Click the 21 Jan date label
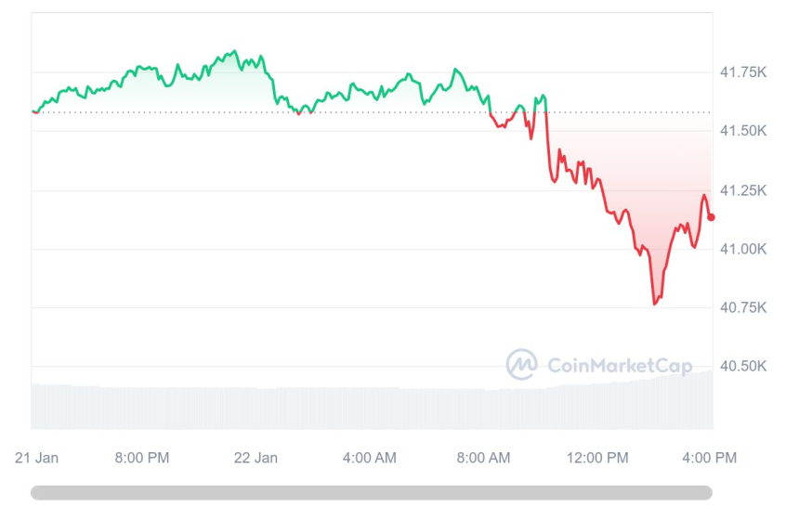 (x=36, y=458)
